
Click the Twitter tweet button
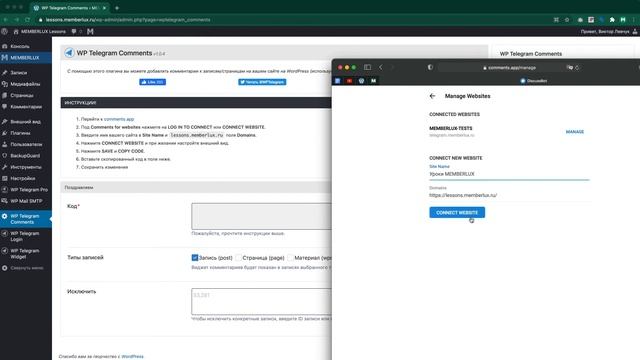pyautogui.click(x=262, y=82)
